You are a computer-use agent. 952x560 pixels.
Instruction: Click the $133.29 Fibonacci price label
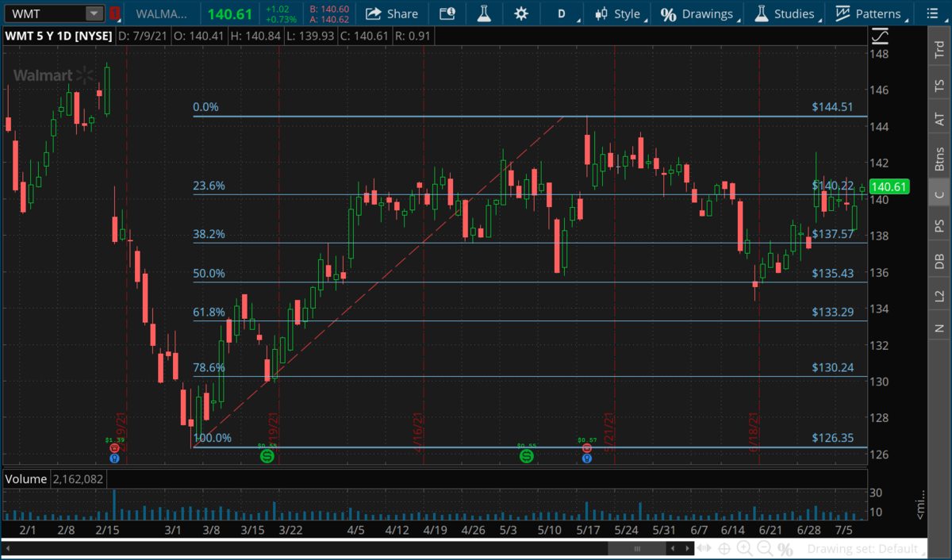point(833,312)
